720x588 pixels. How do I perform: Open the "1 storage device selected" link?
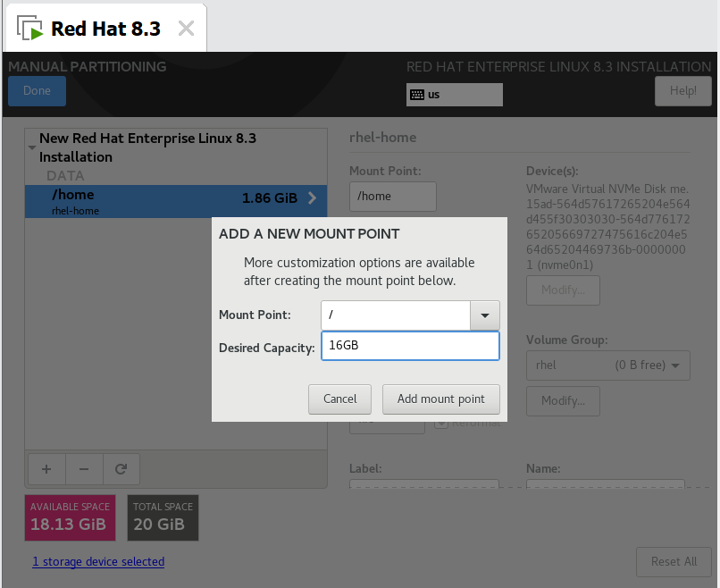[x=98, y=561]
